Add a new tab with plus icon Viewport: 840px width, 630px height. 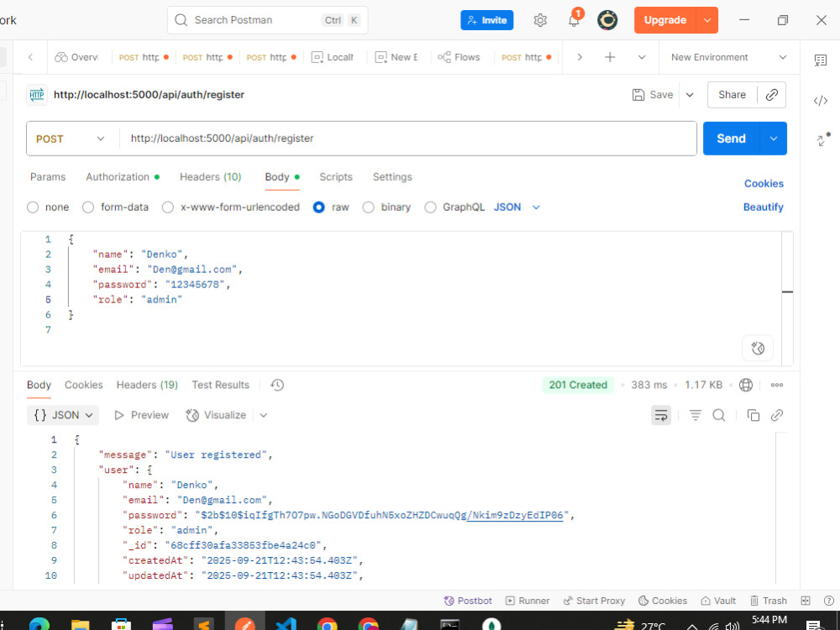click(x=610, y=57)
